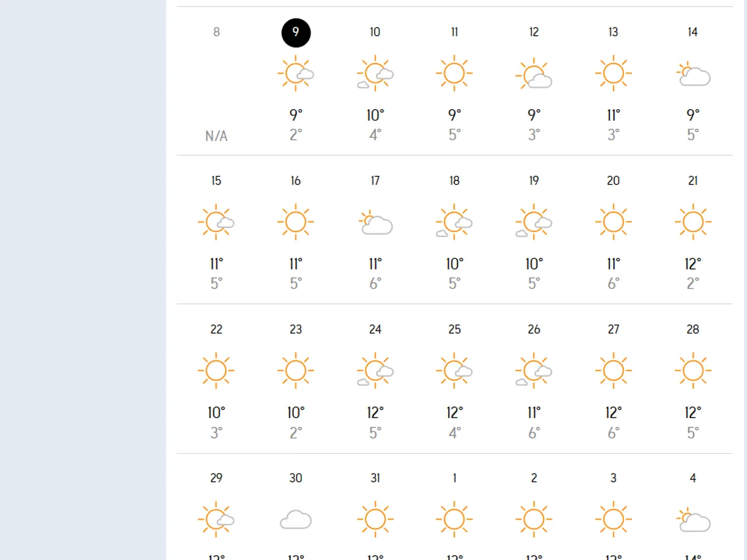The height and width of the screenshot is (560, 747).
Task: Click the partly sunny icon for day 29
Action: (216, 520)
